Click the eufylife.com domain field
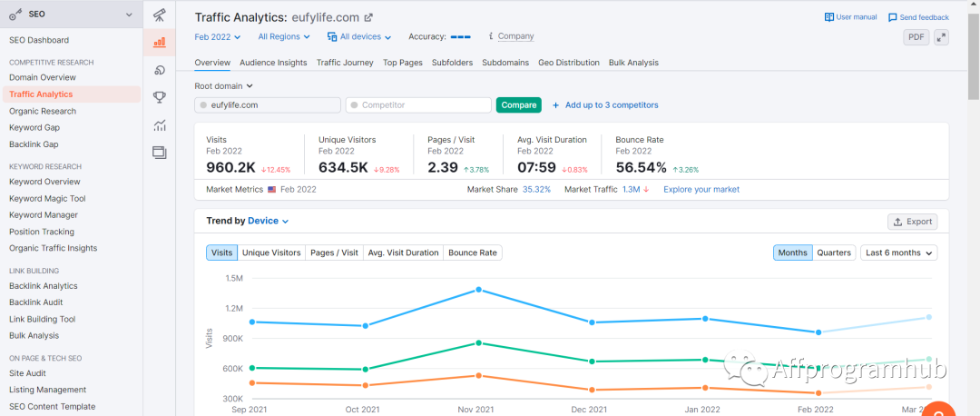Image resolution: width=980 pixels, height=416 pixels. [x=268, y=105]
